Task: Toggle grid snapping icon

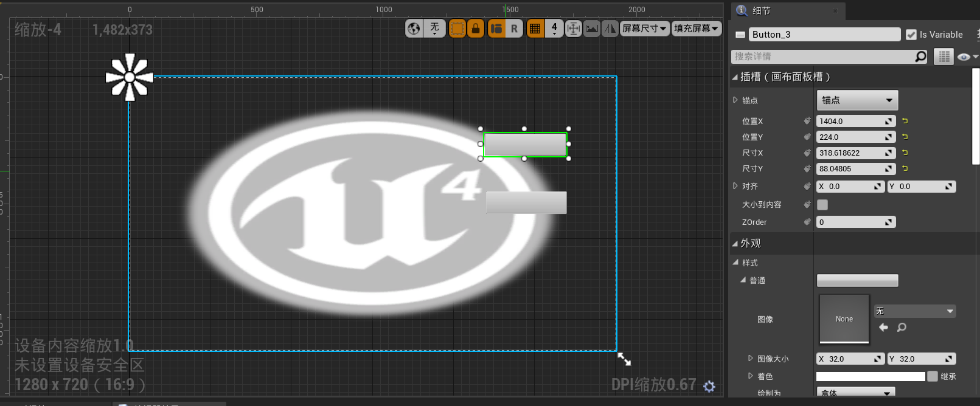Action: 535,29
